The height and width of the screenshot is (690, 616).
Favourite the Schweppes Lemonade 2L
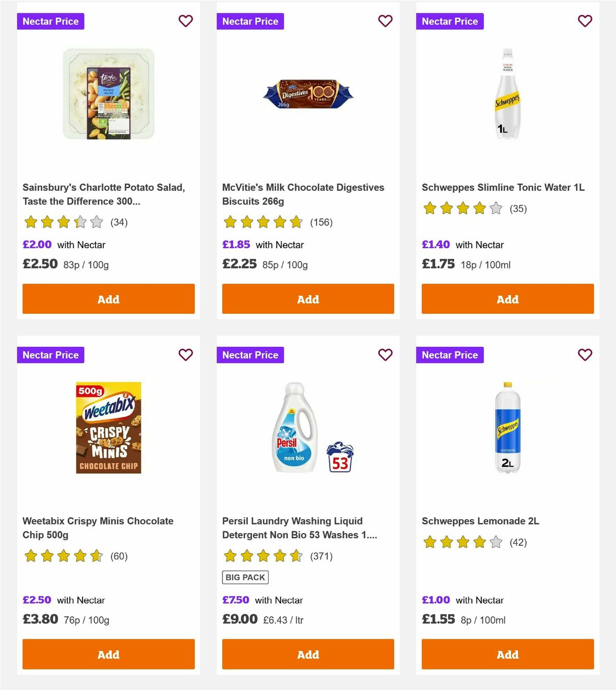coord(585,354)
